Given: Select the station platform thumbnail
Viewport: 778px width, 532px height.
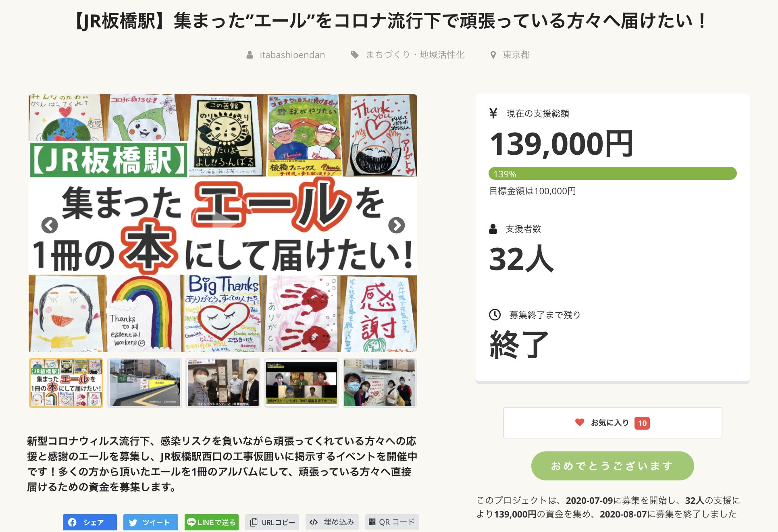Looking at the screenshot, I should (145, 383).
